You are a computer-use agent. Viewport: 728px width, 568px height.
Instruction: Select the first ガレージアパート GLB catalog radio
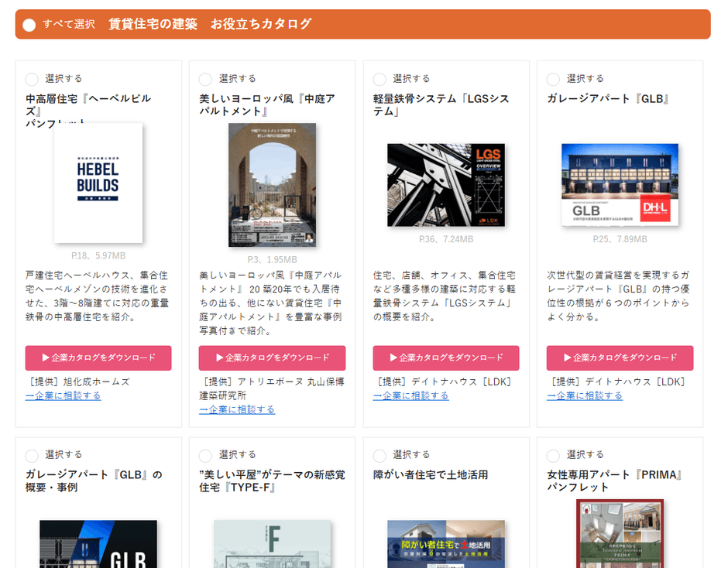pos(553,79)
